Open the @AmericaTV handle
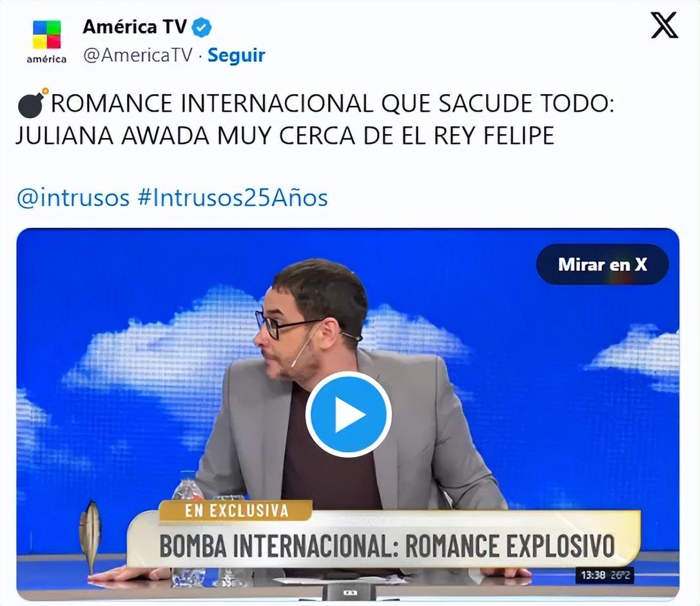Screen dimensions: 700x606 pyautogui.click(x=137, y=55)
